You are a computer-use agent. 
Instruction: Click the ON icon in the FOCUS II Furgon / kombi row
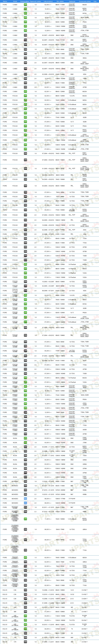click(25, 291)
